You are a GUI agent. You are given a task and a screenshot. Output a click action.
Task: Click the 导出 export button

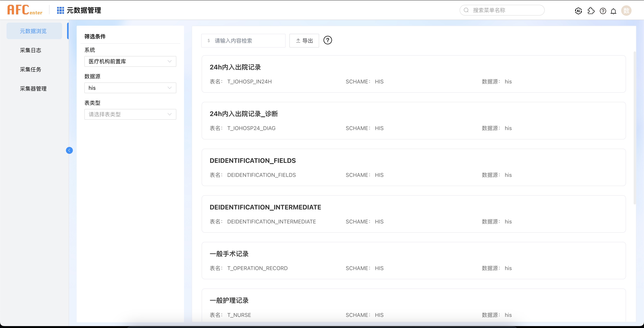[304, 40]
